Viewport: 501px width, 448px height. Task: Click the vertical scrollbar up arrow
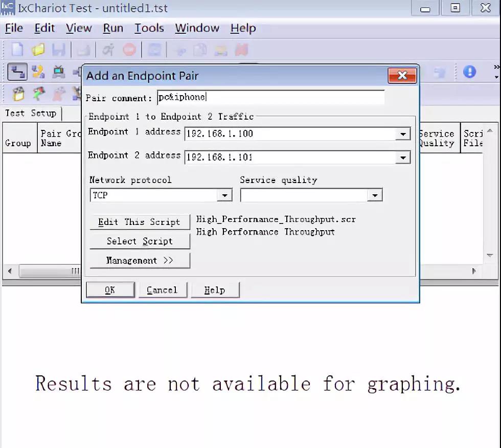click(x=490, y=130)
